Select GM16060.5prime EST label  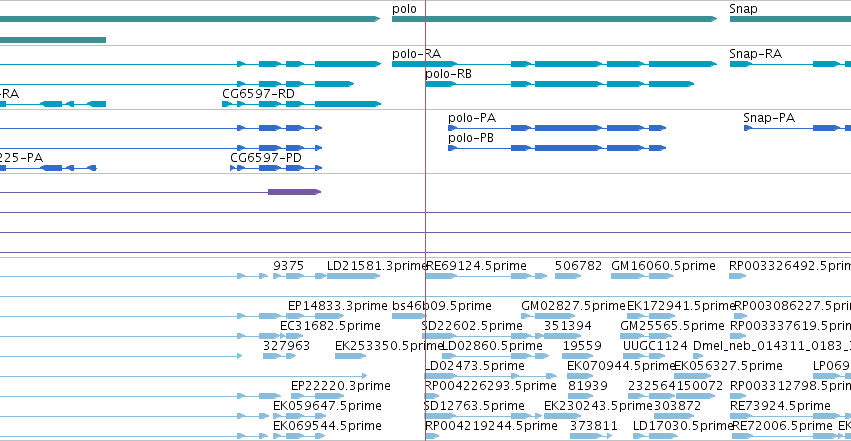pyautogui.click(x=663, y=266)
